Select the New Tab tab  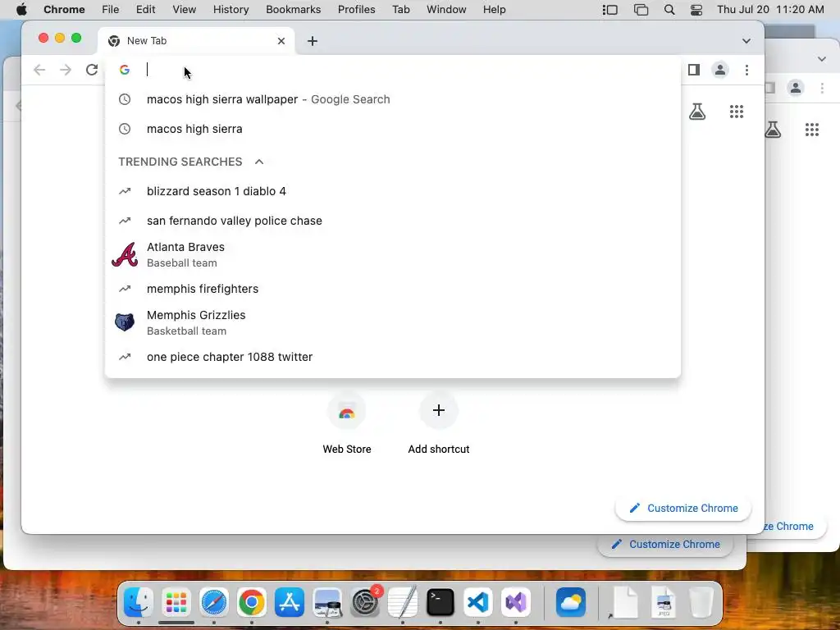pos(196,41)
